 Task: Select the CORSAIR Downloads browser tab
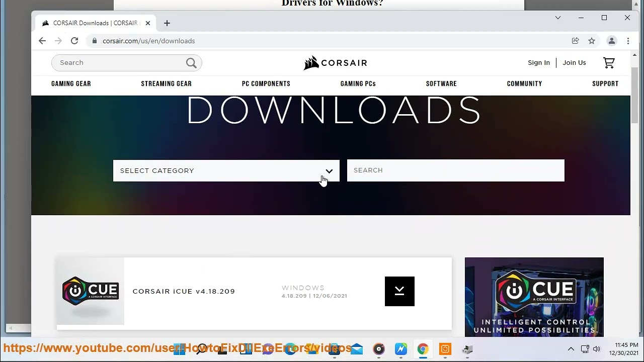pyautogui.click(x=96, y=23)
